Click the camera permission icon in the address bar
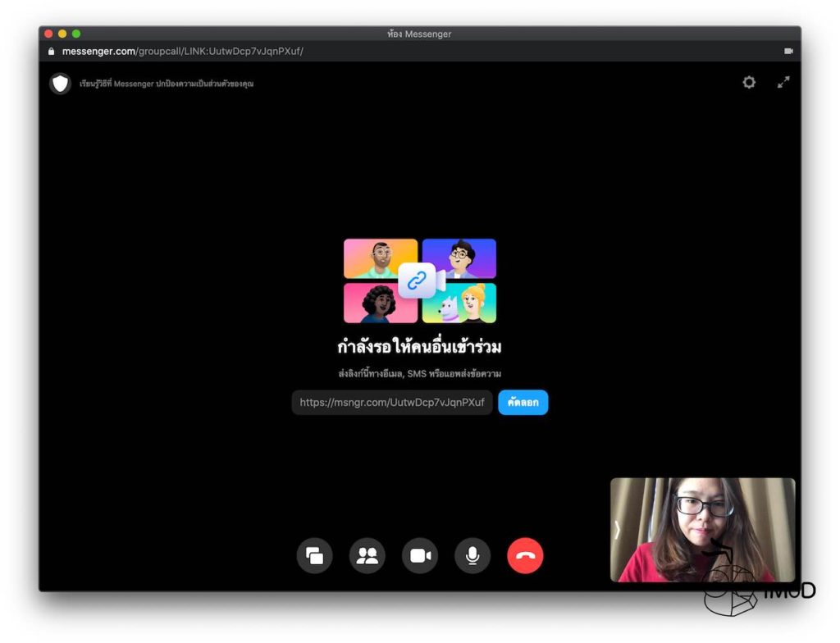Image resolution: width=840 pixels, height=643 pixels. (788, 51)
